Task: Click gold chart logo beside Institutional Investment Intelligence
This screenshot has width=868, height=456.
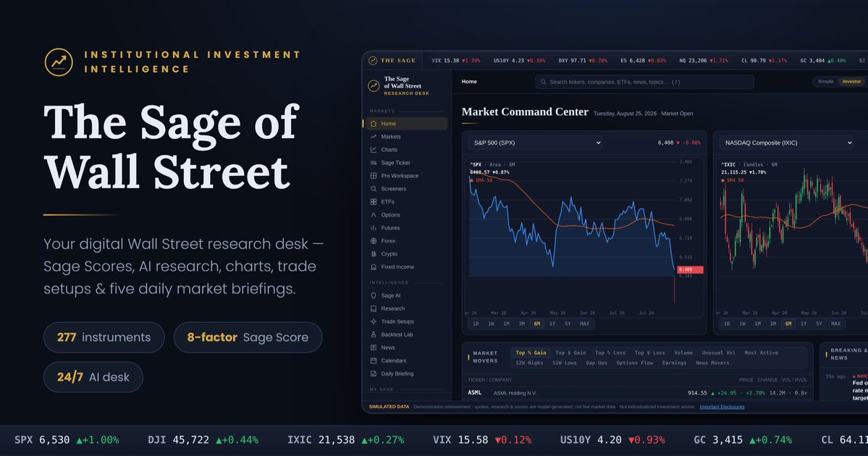Action: coord(59,62)
